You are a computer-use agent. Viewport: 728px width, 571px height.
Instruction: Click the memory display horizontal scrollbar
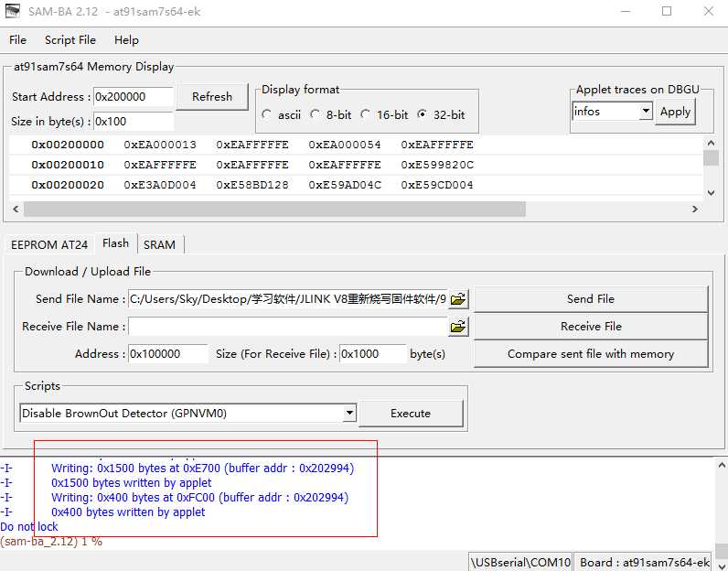point(274,209)
